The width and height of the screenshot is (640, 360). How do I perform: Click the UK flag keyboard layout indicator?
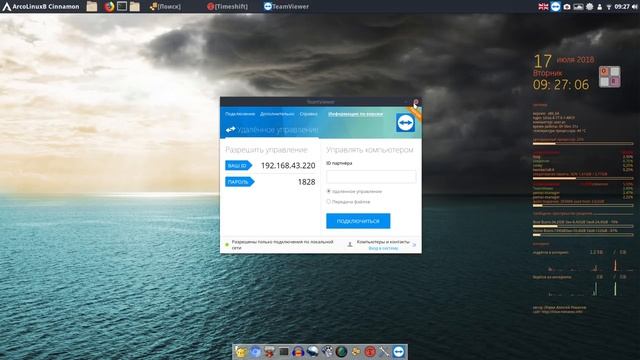pos(543,7)
